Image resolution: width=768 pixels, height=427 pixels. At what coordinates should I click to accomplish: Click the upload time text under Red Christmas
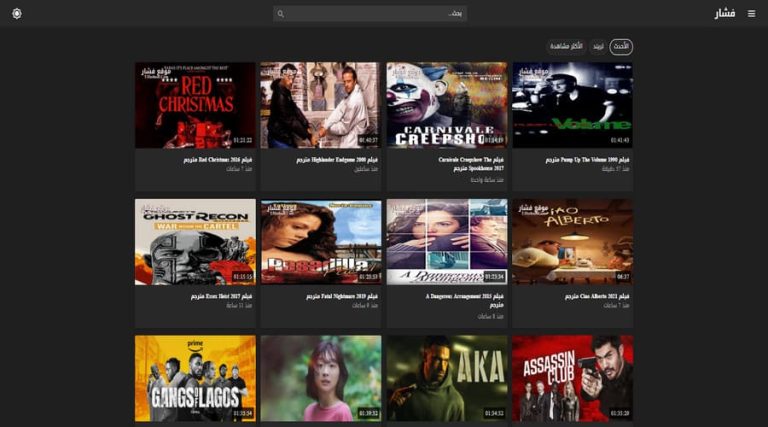(239, 169)
